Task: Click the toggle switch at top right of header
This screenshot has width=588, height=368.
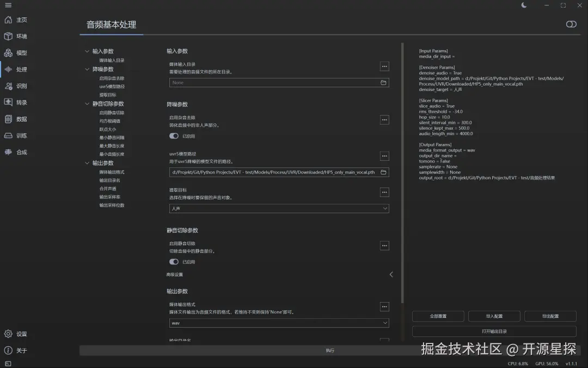Action: point(571,24)
